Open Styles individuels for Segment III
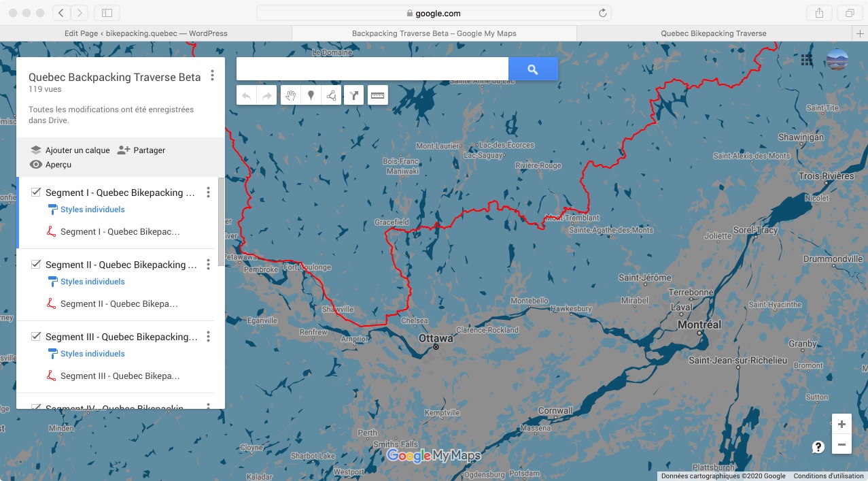The height and width of the screenshot is (481, 868). click(x=92, y=354)
